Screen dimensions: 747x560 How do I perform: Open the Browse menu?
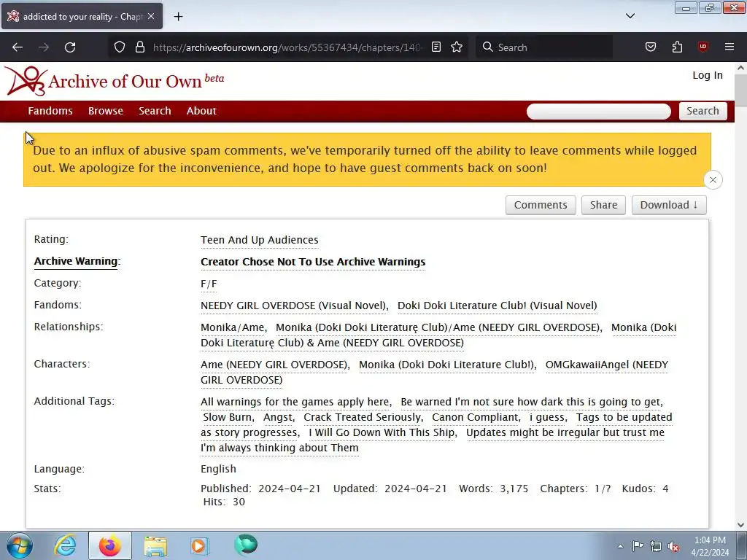click(x=106, y=111)
